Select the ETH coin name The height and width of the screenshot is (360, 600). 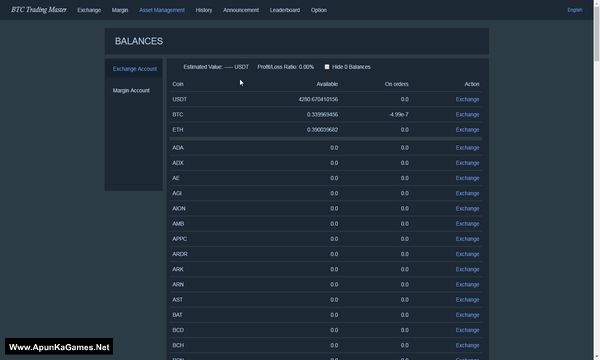(178, 130)
